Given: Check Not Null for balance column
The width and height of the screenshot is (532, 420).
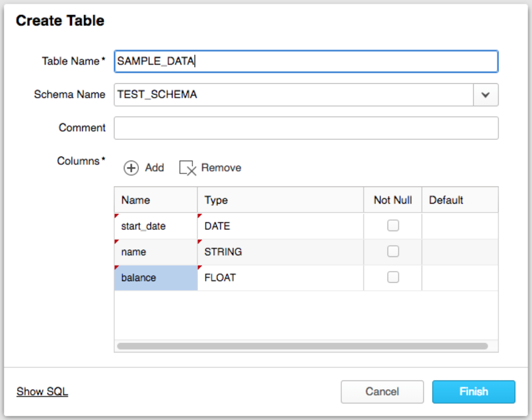Looking at the screenshot, I should pos(393,277).
